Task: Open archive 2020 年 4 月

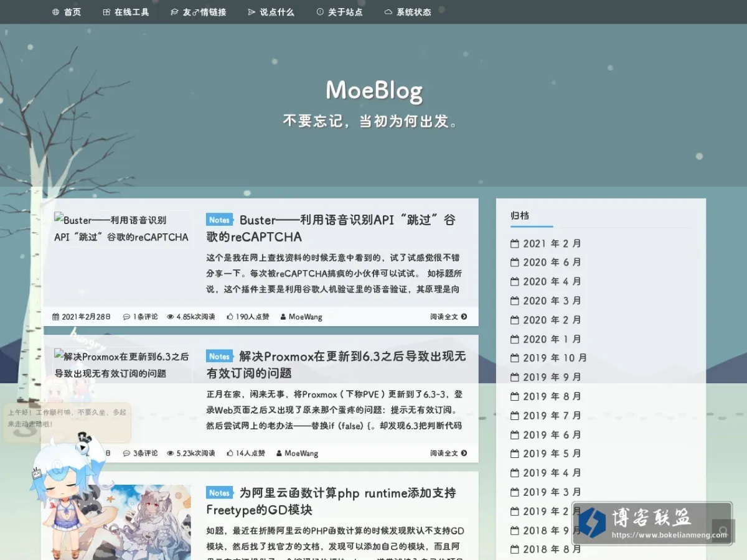Action: 546,282
